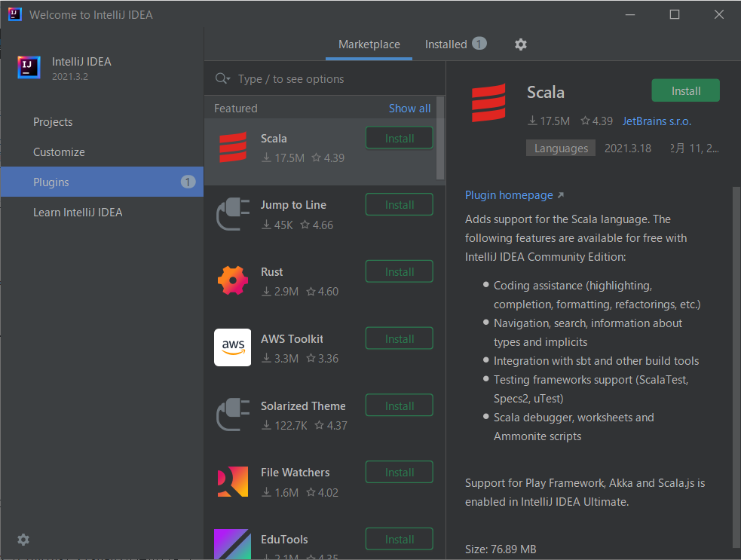Select Jump to Line plugin icon

232,214
